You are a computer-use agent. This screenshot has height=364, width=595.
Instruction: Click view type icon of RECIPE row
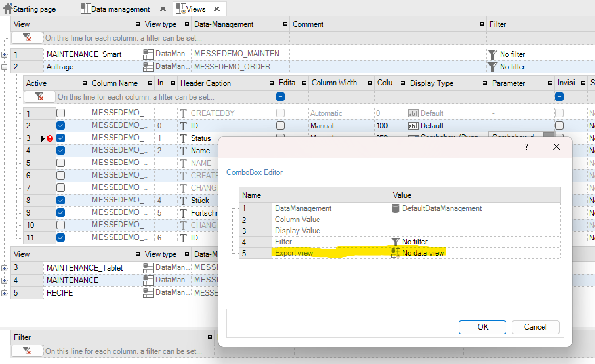[x=148, y=293]
